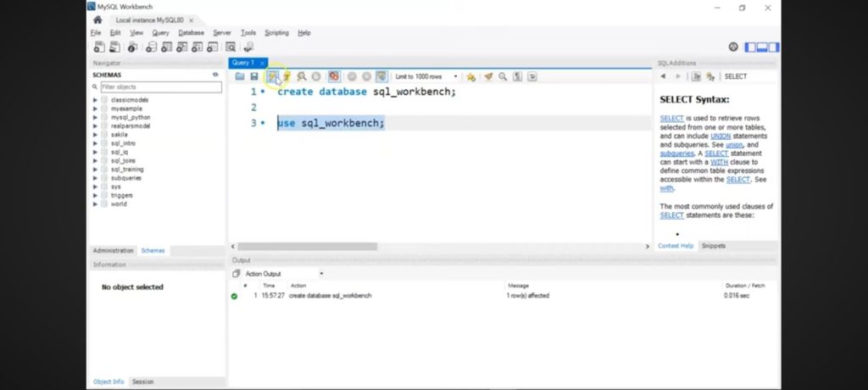Click the Save script floppy disk icon
This screenshot has width=868, height=390.
[253, 76]
